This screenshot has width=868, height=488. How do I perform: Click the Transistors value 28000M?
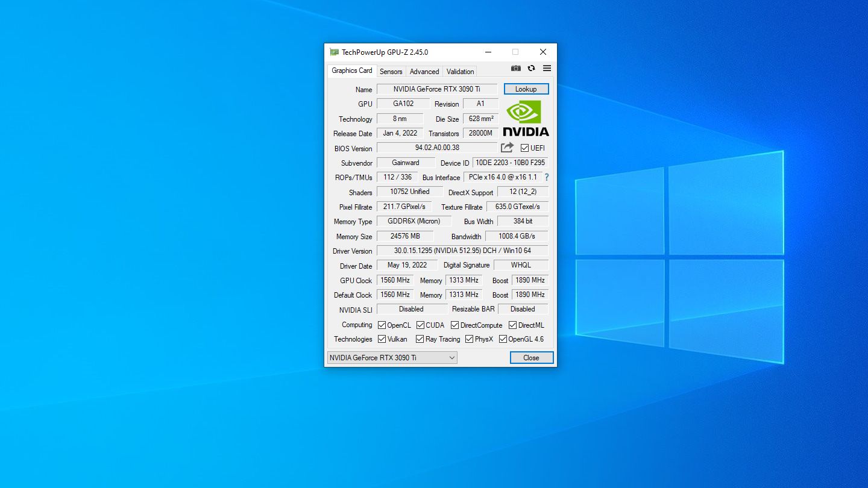pyautogui.click(x=480, y=133)
